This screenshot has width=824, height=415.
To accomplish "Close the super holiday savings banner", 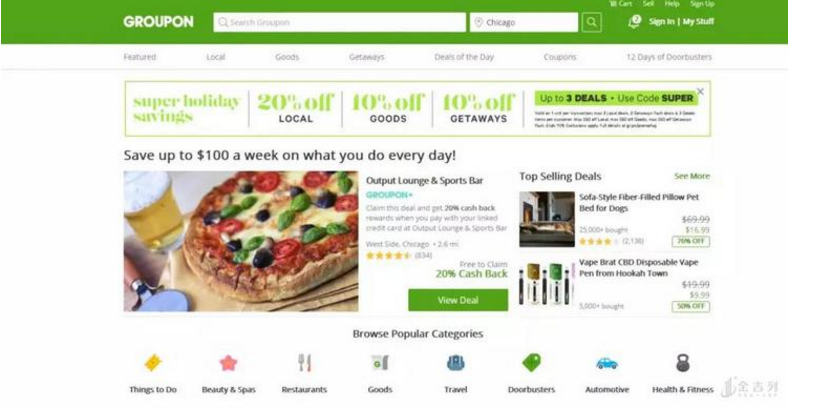I will pyautogui.click(x=700, y=91).
